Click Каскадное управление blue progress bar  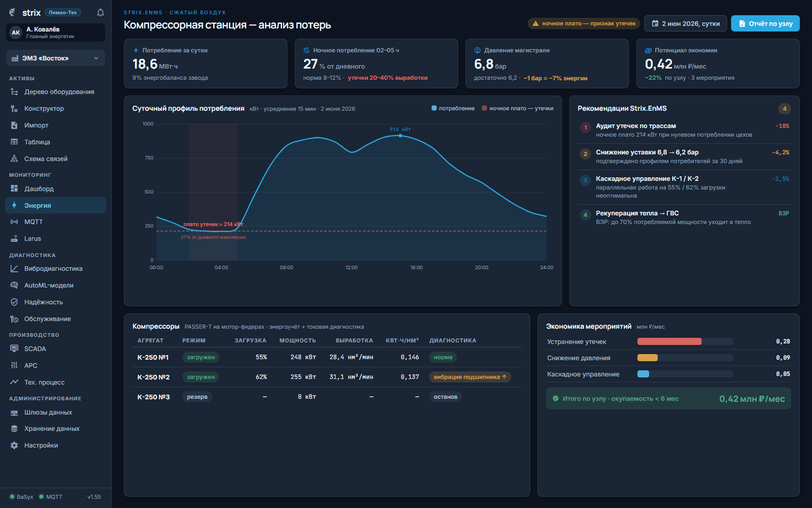tap(643, 374)
